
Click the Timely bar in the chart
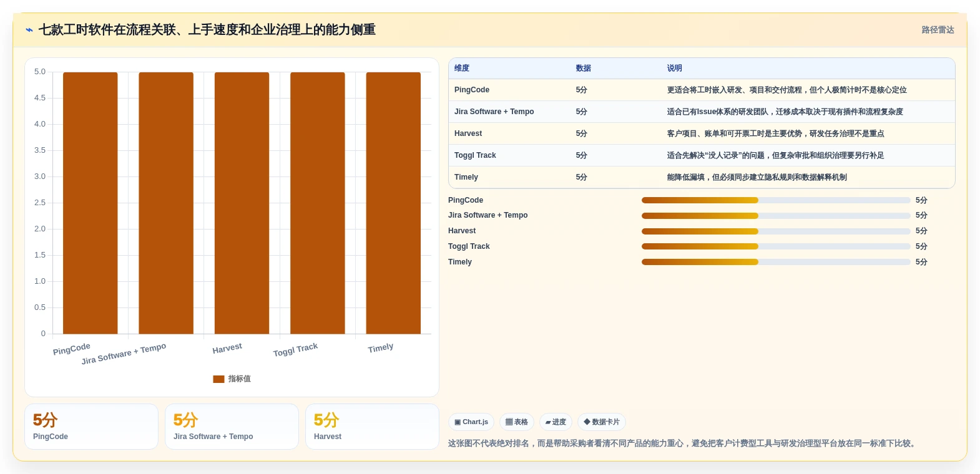(393, 203)
